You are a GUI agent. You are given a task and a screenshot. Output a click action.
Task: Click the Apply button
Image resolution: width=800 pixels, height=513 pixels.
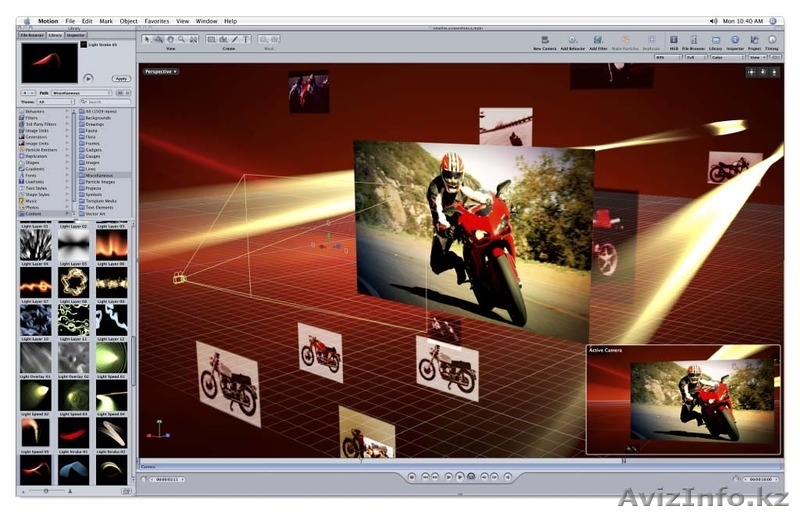pyautogui.click(x=121, y=78)
